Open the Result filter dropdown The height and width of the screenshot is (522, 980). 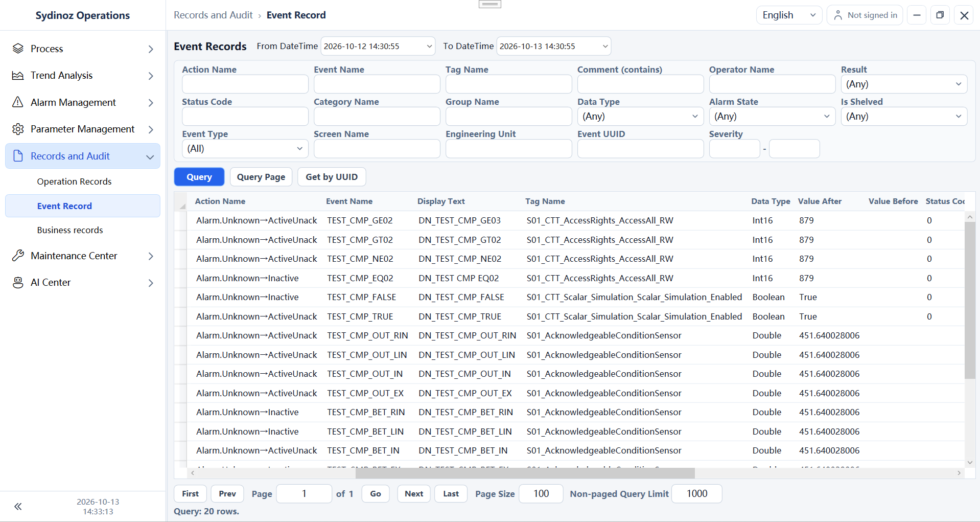(x=904, y=84)
